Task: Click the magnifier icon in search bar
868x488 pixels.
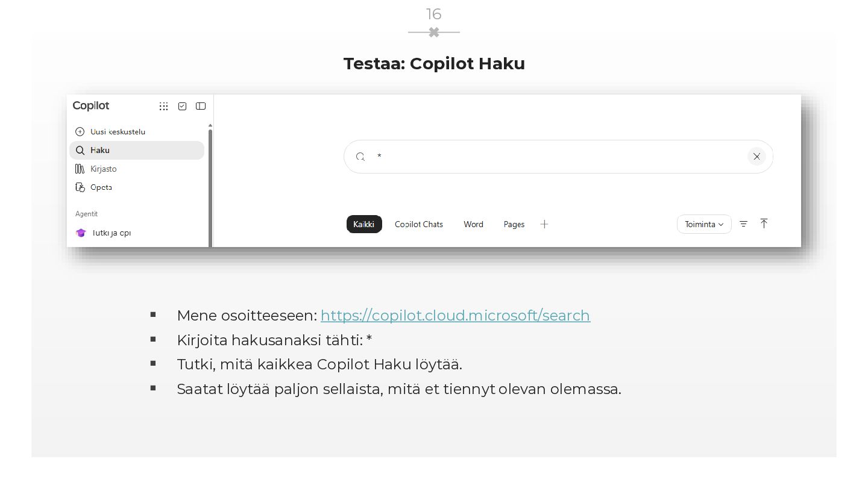Action: (x=360, y=157)
